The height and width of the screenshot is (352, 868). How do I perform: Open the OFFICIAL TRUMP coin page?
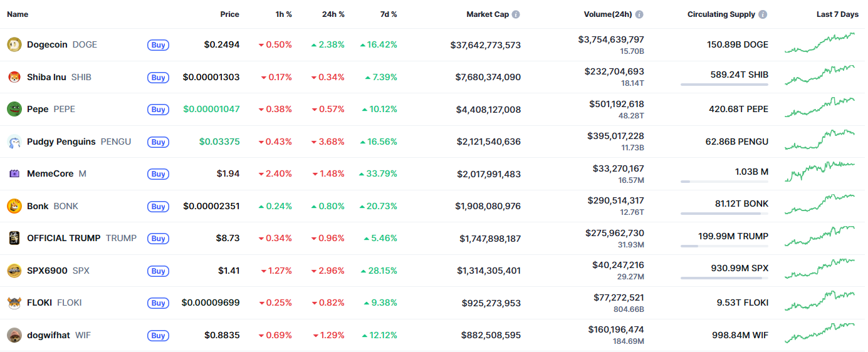pos(81,238)
